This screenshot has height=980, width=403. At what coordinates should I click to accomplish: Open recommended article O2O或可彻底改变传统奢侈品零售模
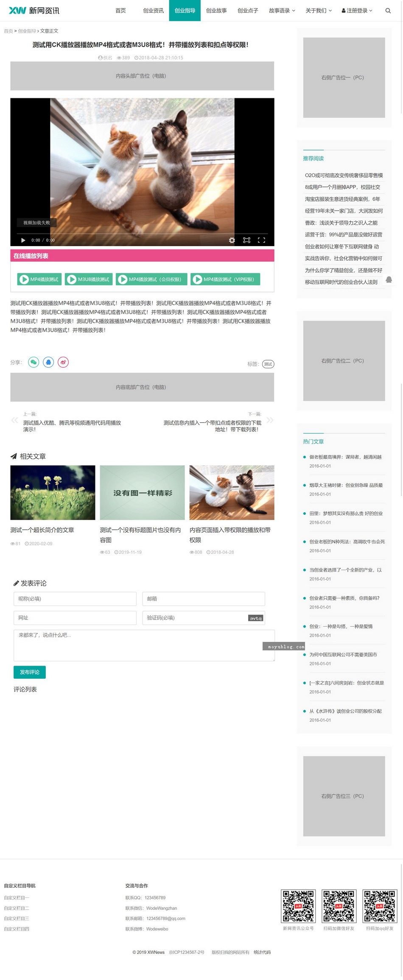pyautogui.click(x=344, y=175)
